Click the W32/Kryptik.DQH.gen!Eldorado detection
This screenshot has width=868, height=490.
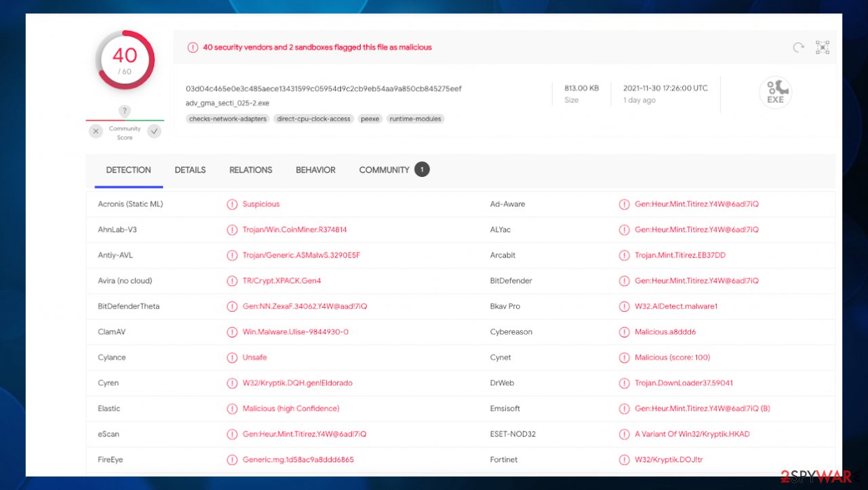click(x=298, y=383)
